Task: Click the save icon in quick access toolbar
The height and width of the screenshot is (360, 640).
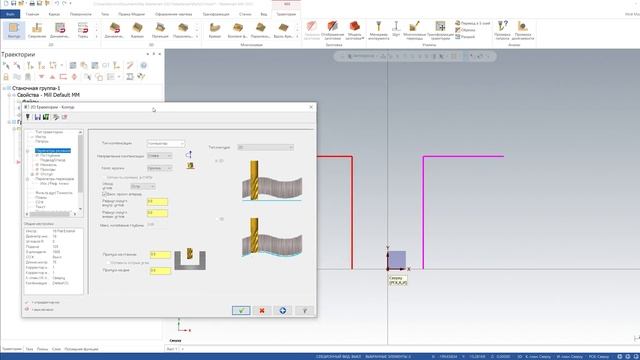Action: coord(13,3)
